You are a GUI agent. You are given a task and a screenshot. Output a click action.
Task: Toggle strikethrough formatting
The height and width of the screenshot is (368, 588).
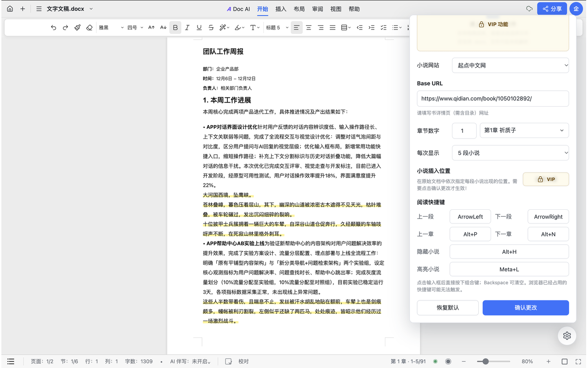point(211,28)
